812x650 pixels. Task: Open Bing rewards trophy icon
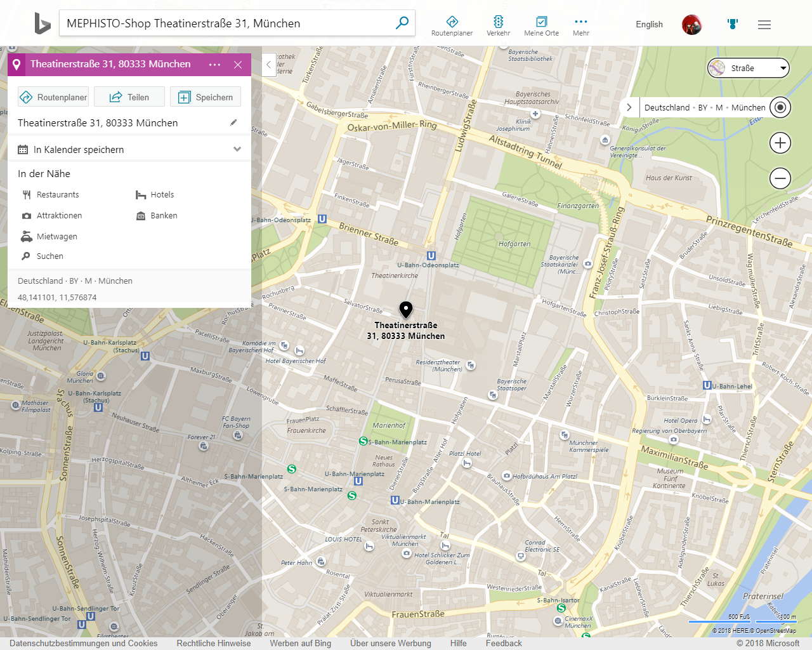pos(733,24)
